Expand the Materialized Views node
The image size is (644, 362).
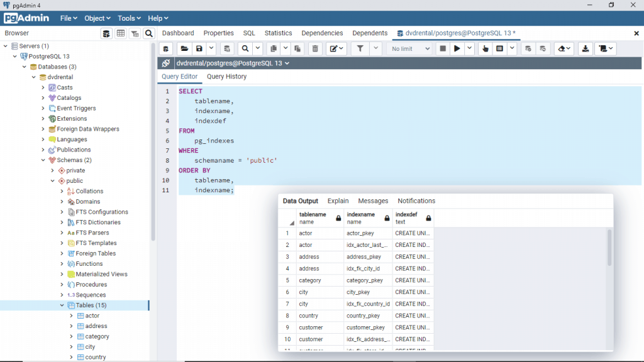pyautogui.click(x=62, y=274)
